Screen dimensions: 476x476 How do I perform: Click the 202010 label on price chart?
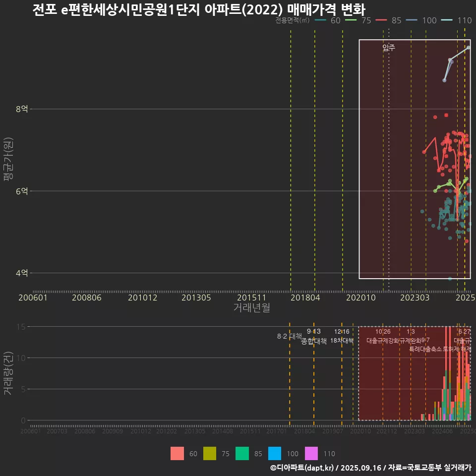click(x=361, y=297)
